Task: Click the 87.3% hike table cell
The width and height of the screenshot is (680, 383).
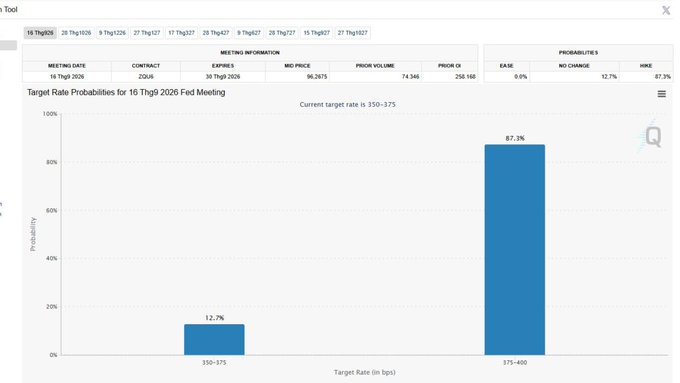Action: [x=646, y=77]
